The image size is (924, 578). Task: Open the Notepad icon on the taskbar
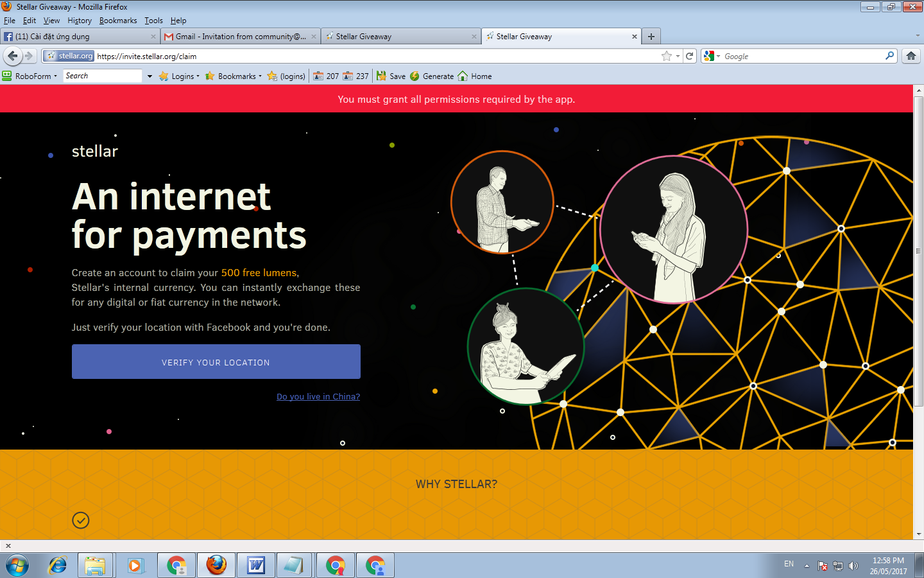click(x=293, y=566)
